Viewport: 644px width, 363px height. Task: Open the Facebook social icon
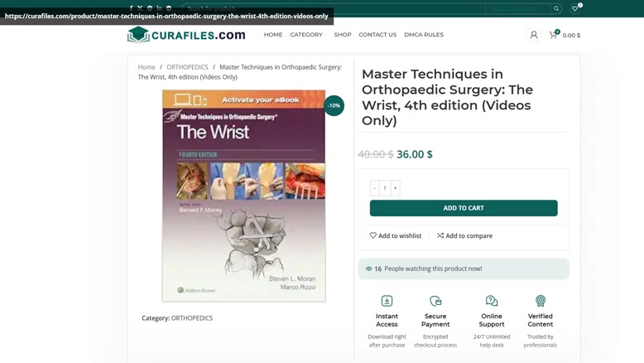click(131, 8)
